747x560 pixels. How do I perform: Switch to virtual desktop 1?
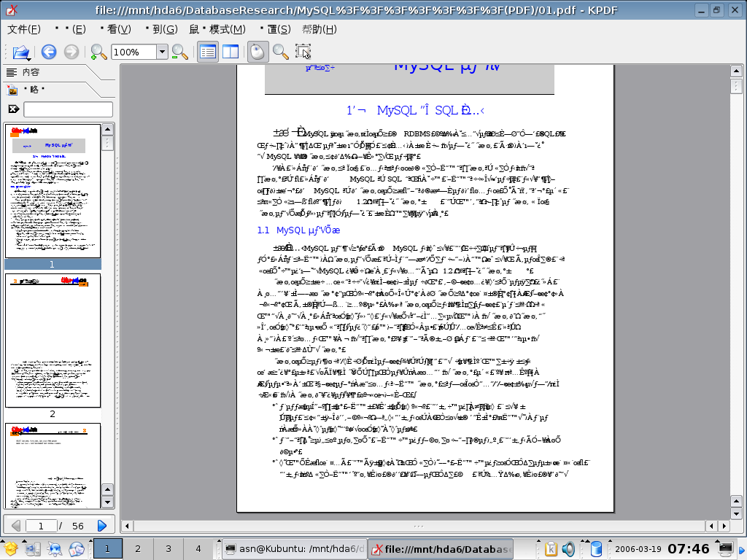tap(107, 548)
